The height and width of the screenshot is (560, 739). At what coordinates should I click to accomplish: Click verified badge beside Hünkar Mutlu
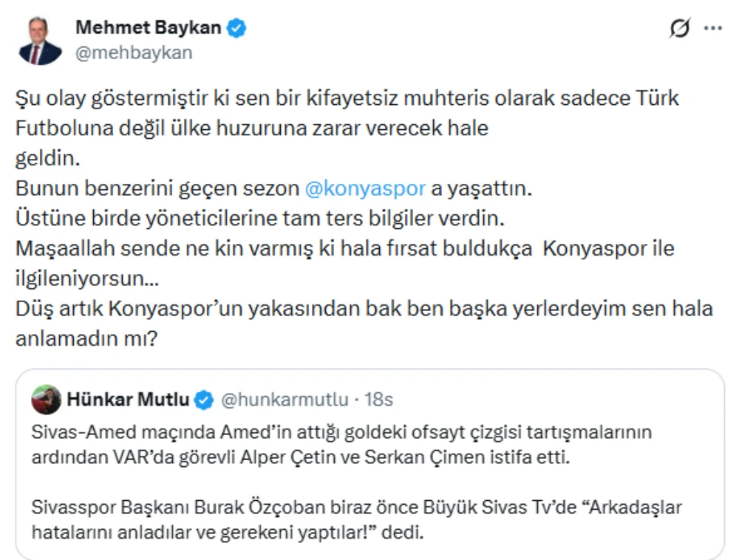tap(204, 400)
